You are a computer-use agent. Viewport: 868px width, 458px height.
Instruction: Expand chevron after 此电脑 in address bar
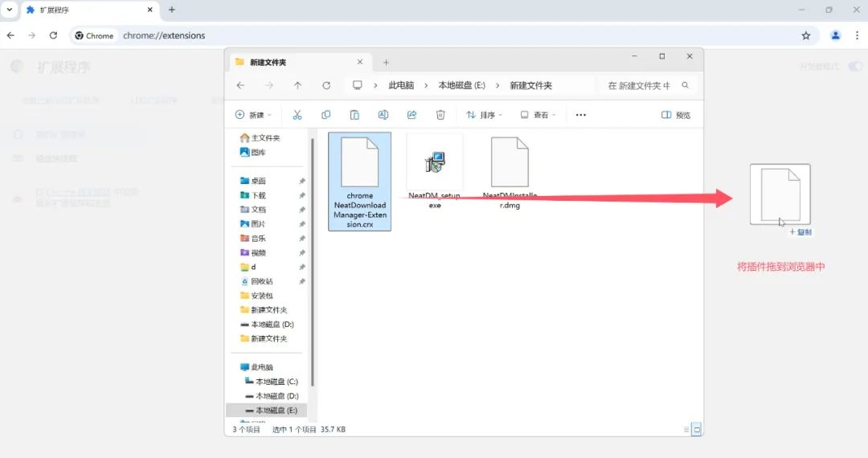point(426,85)
